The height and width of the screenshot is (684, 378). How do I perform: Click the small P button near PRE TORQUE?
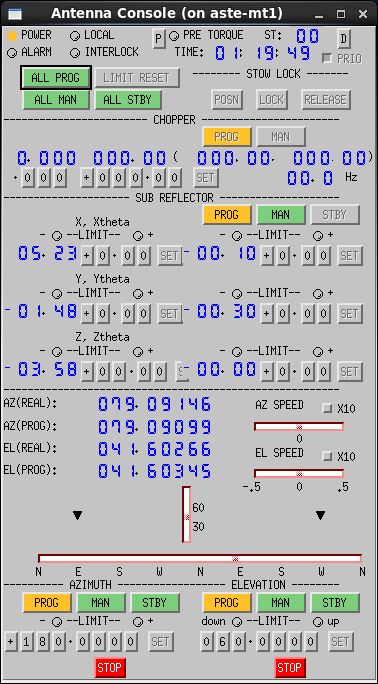click(x=158, y=39)
